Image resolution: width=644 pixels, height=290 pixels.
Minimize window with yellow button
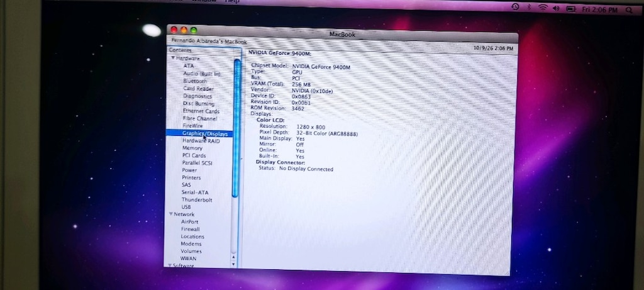click(x=184, y=30)
